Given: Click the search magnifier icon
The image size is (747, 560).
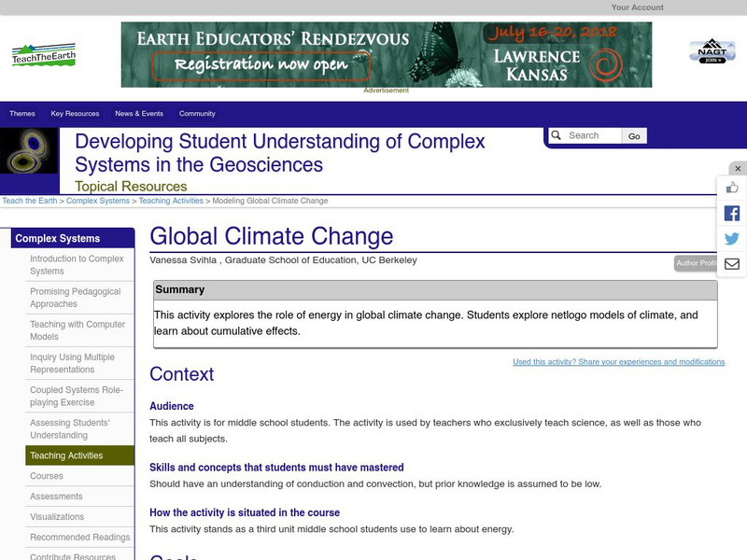Looking at the screenshot, I should click(556, 135).
